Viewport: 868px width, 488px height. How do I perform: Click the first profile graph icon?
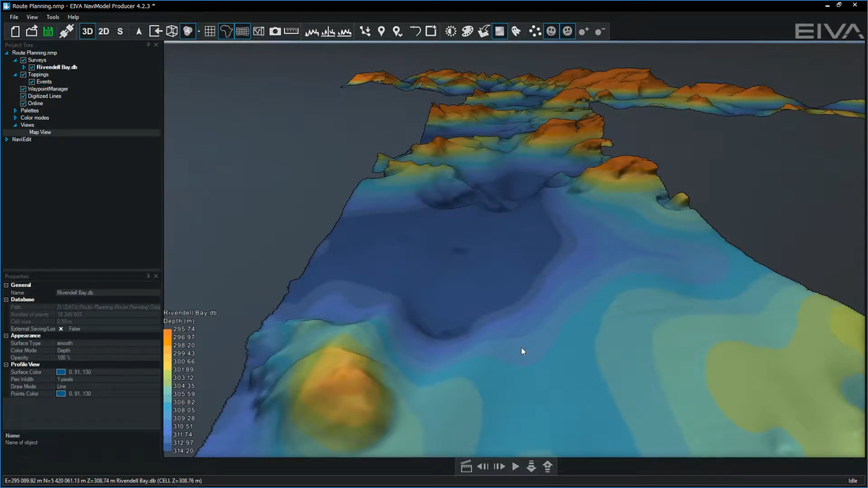pos(312,32)
